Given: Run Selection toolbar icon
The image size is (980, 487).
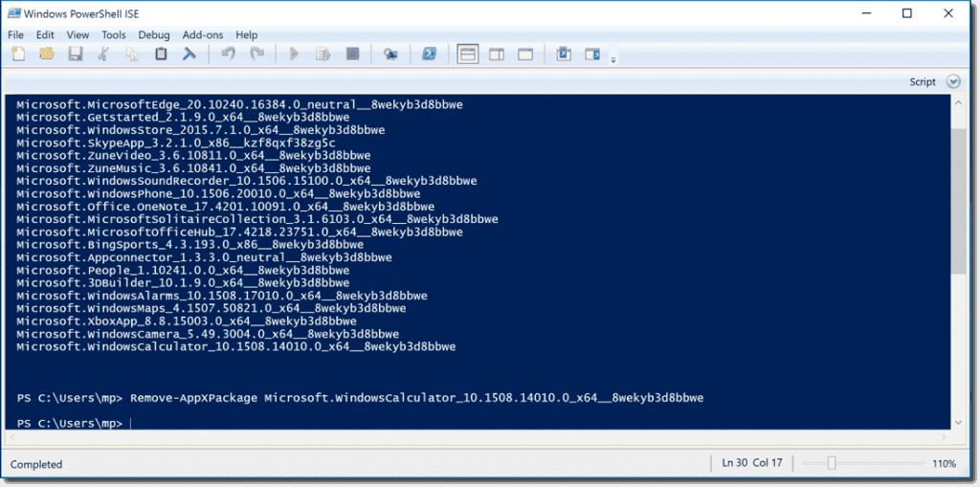Looking at the screenshot, I should point(323,55).
